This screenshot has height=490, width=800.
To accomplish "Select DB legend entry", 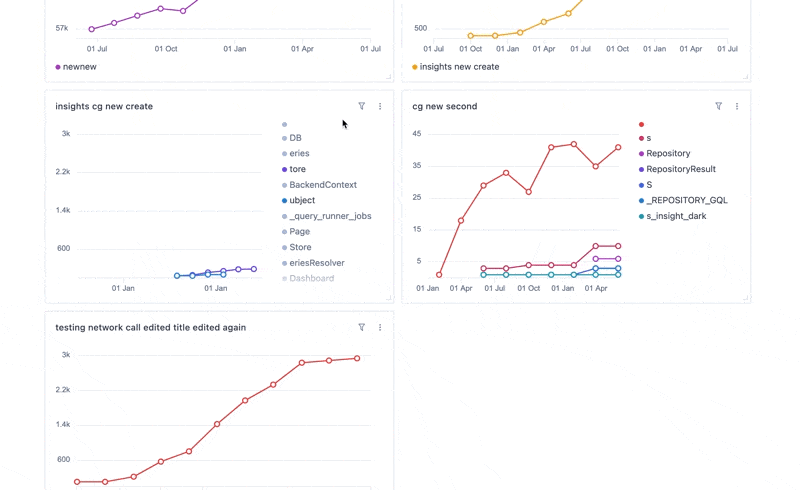I will click(292, 138).
